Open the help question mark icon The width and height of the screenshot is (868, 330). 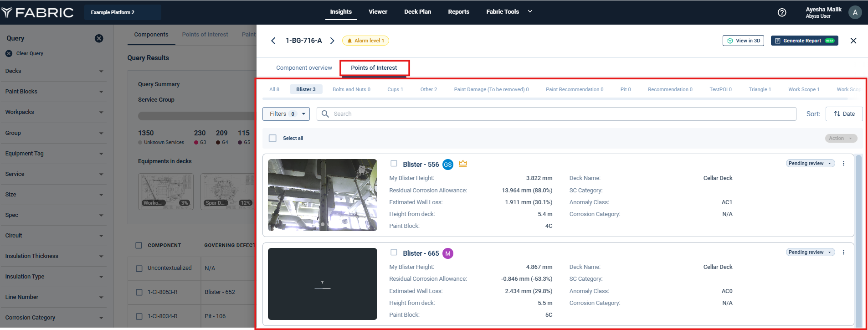point(782,12)
